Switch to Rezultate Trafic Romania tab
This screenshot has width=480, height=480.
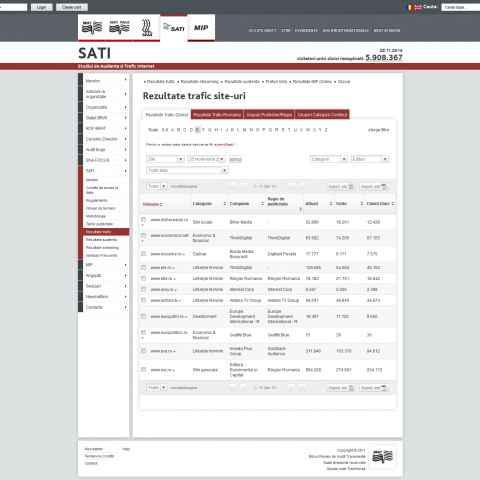(x=217, y=115)
